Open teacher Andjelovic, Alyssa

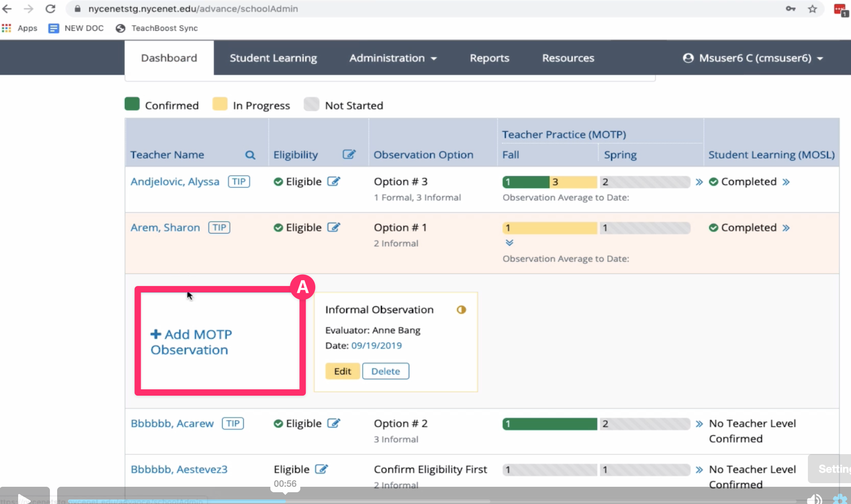point(175,182)
